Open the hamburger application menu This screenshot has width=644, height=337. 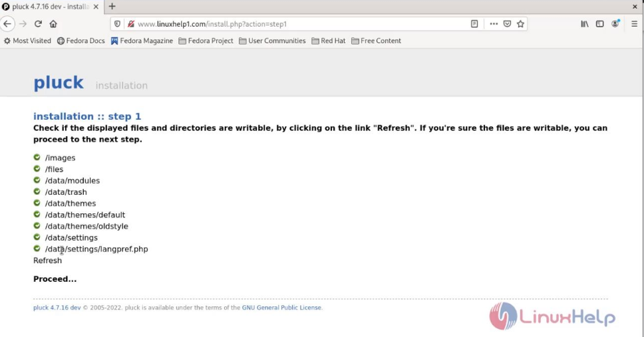(634, 24)
